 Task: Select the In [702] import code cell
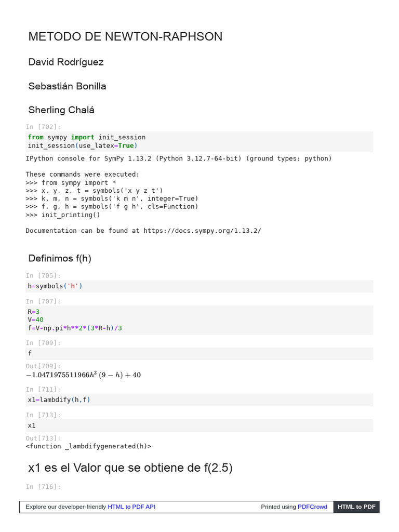tap(199, 141)
